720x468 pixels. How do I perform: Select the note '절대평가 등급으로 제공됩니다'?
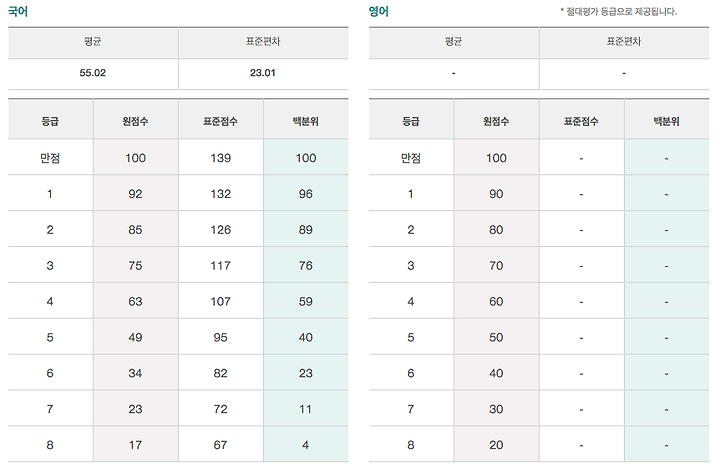pos(619,11)
